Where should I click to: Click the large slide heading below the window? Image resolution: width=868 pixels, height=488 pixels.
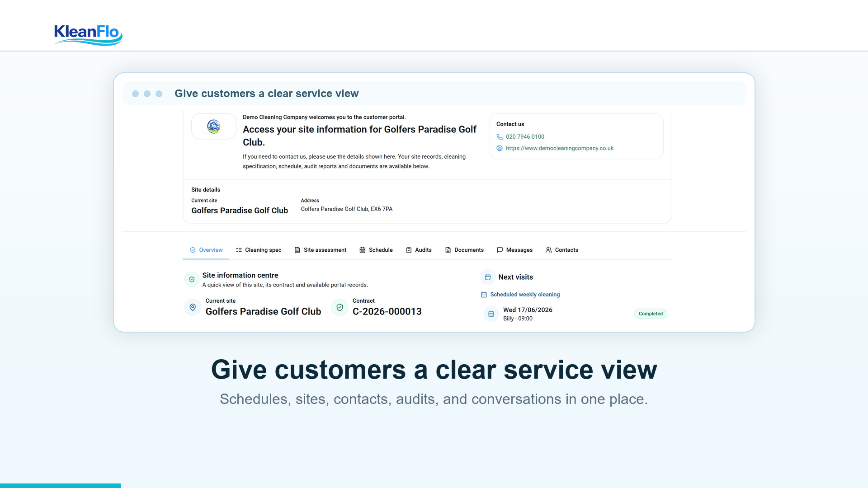[434, 370]
